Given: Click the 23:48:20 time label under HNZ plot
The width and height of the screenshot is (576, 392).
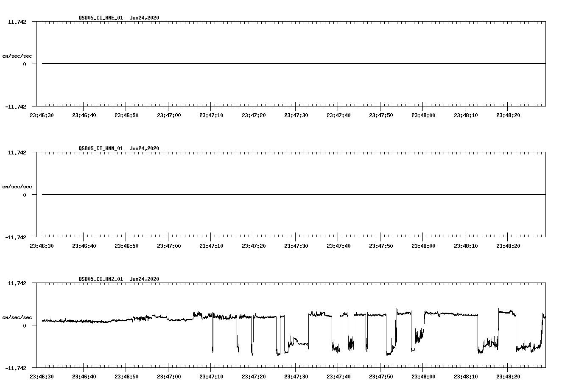Looking at the screenshot, I should 508,377.
